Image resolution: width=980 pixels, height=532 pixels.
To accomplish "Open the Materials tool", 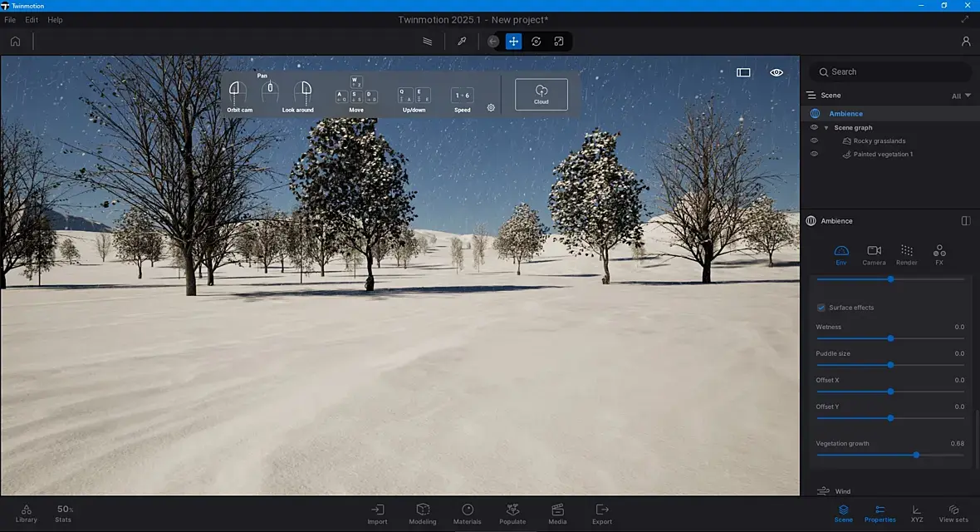I will coord(467,514).
